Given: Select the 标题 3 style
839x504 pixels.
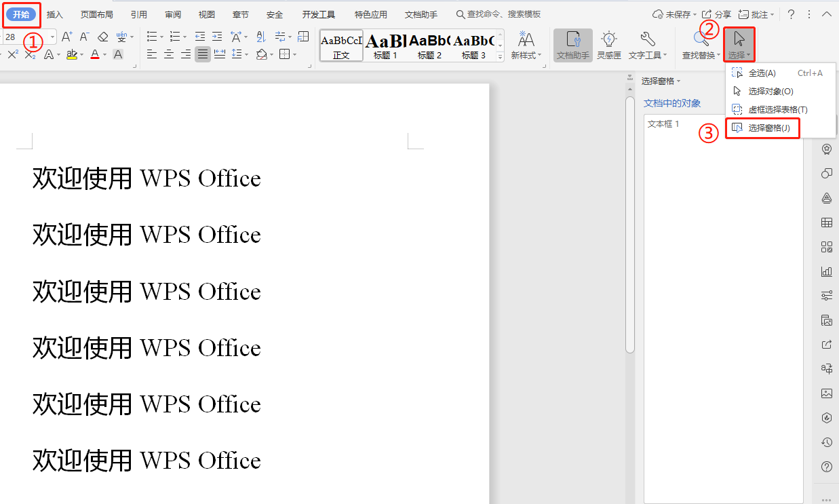Looking at the screenshot, I should (x=473, y=45).
